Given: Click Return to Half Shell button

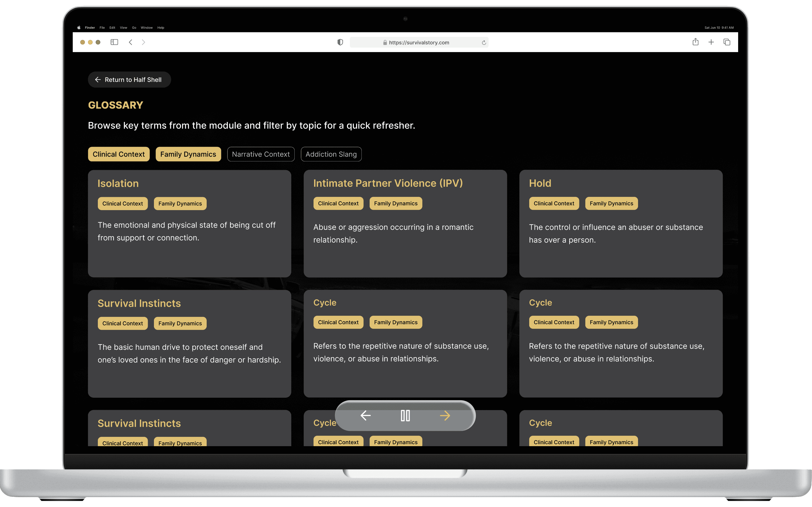Looking at the screenshot, I should point(129,80).
